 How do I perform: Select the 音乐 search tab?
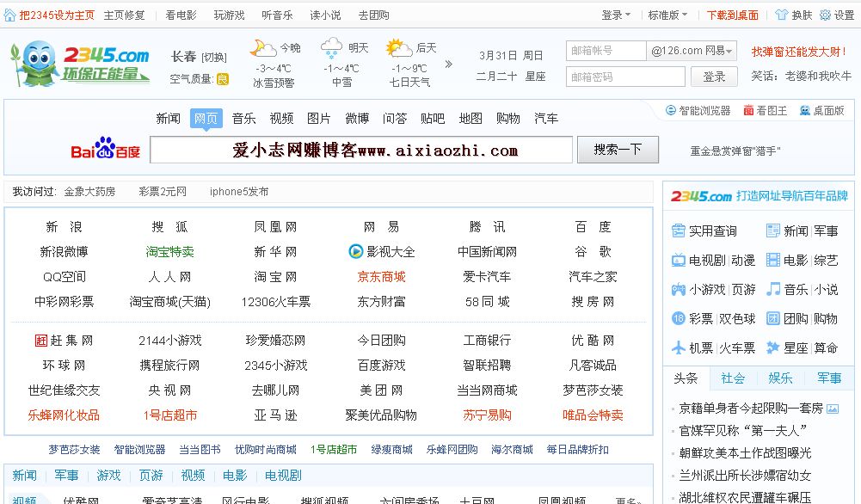click(x=243, y=118)
